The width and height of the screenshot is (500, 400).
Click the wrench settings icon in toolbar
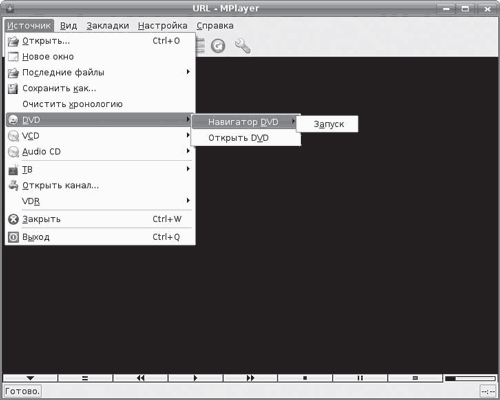(242, 46)
